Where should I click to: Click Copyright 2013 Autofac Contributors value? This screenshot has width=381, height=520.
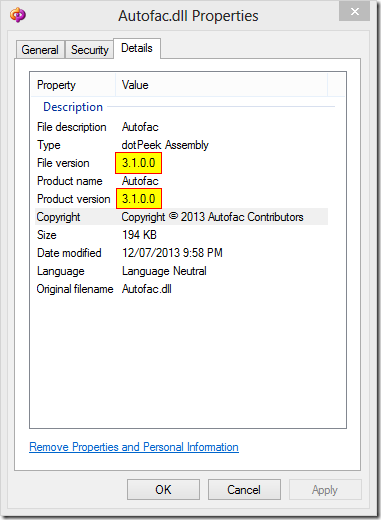pos(212,217)
